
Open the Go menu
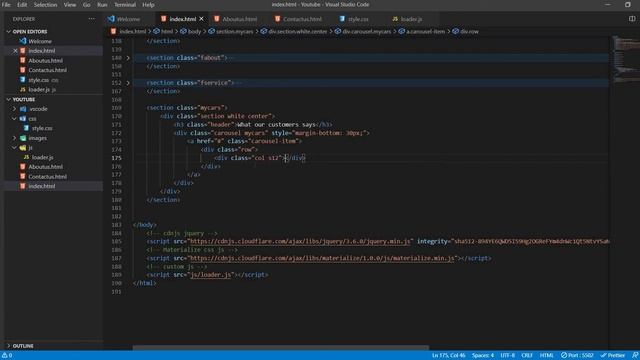pyautogui.click(x=87, y=4)
